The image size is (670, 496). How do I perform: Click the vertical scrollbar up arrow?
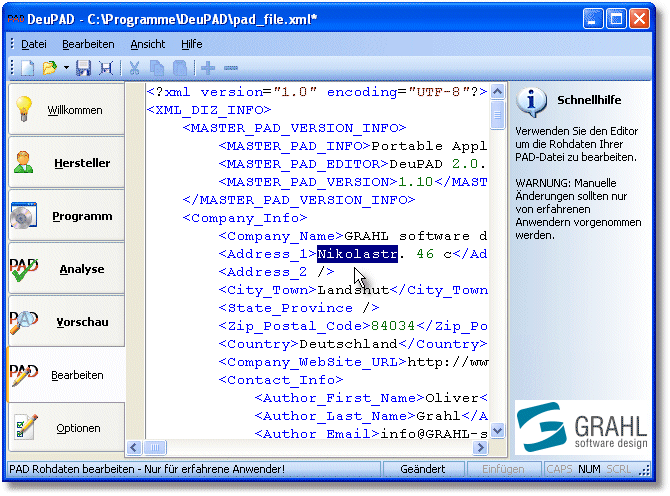497,91
